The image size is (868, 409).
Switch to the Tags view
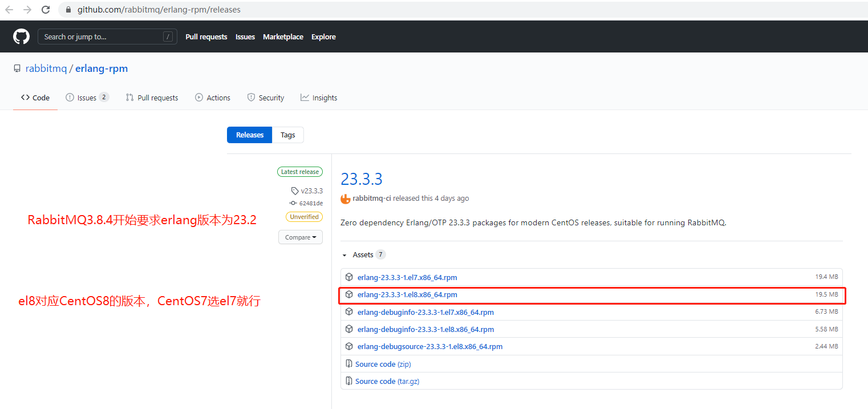288,135
